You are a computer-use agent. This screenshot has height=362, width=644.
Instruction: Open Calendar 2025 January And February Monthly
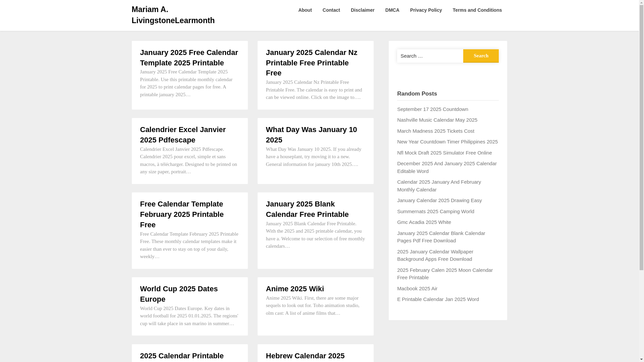pyautogui.click(x=439, y=186)
